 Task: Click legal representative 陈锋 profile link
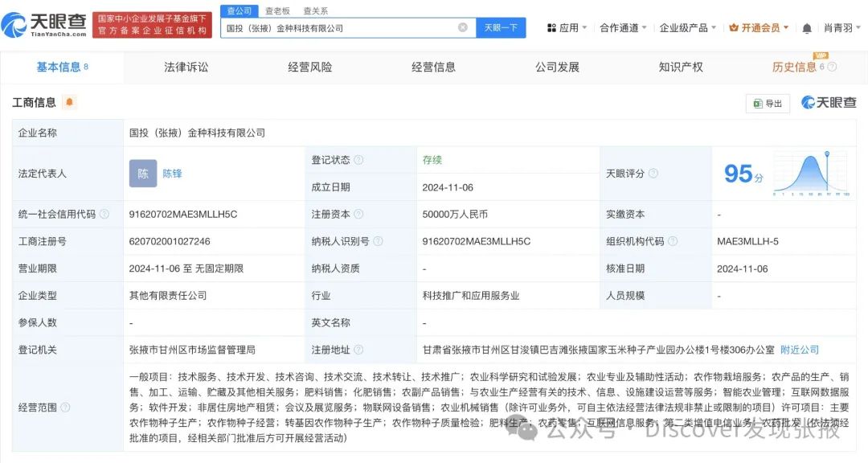(x=172, y=174)
